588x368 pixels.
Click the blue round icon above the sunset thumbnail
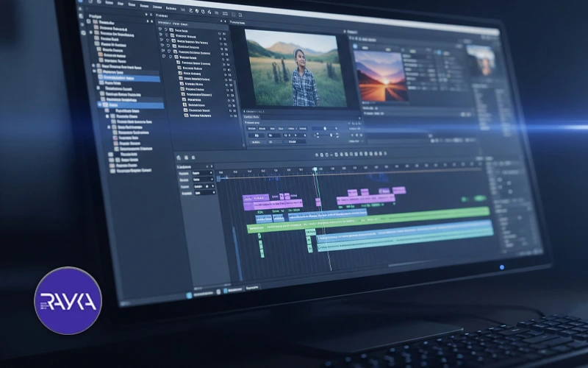tap(355, 46)
